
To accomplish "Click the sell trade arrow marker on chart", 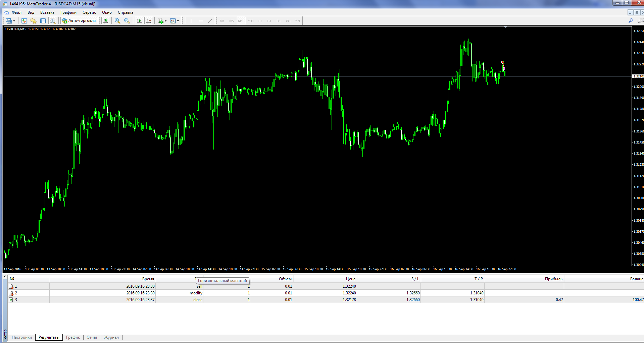I will (x=502, y=62).
